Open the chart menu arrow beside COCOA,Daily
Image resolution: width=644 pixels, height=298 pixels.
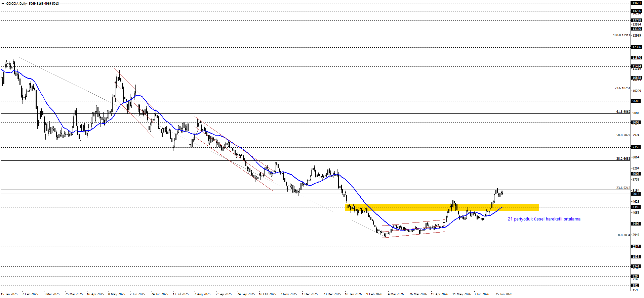click(x=3, y=3)
